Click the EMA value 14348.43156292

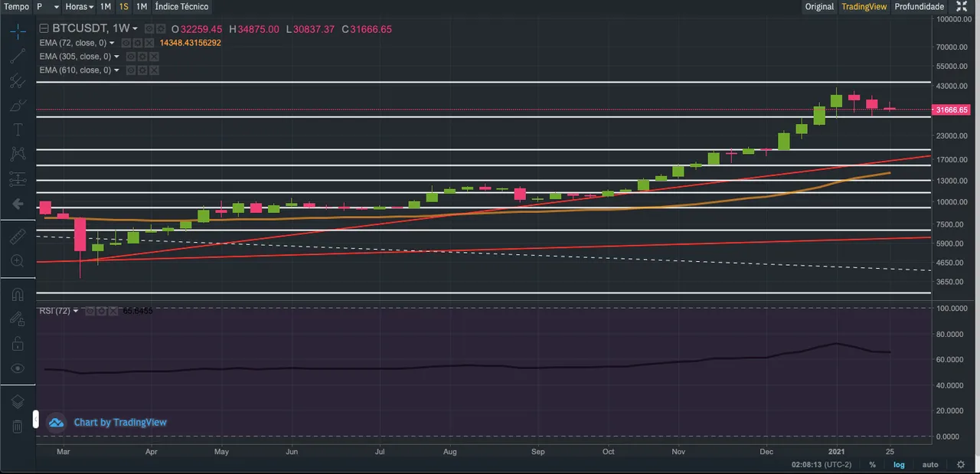191,43
